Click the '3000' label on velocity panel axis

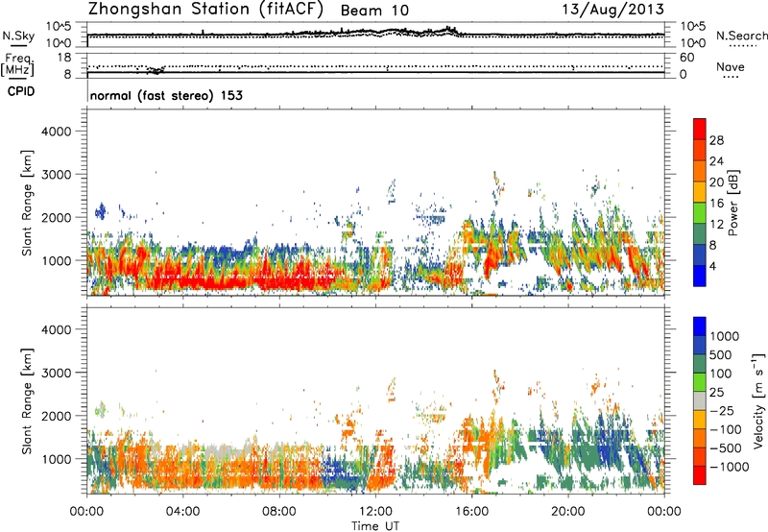(56, 373)
